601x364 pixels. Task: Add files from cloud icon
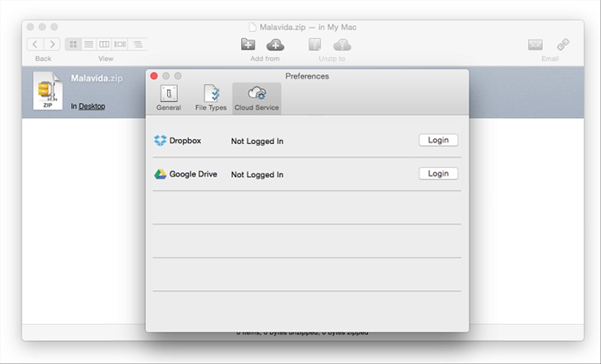275,45
